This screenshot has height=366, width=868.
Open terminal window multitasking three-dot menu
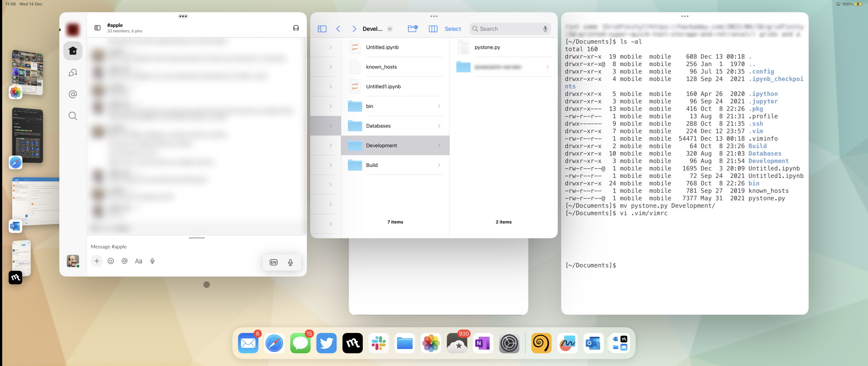point(685,17)
